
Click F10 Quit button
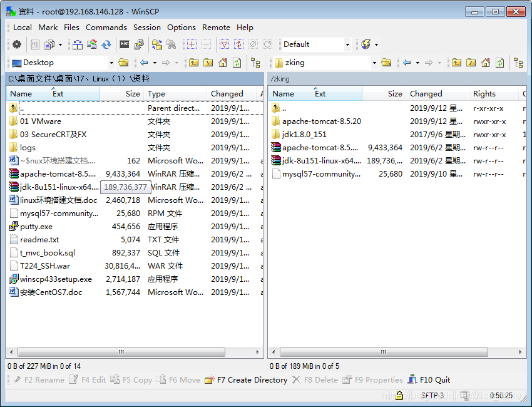[429, 380]
